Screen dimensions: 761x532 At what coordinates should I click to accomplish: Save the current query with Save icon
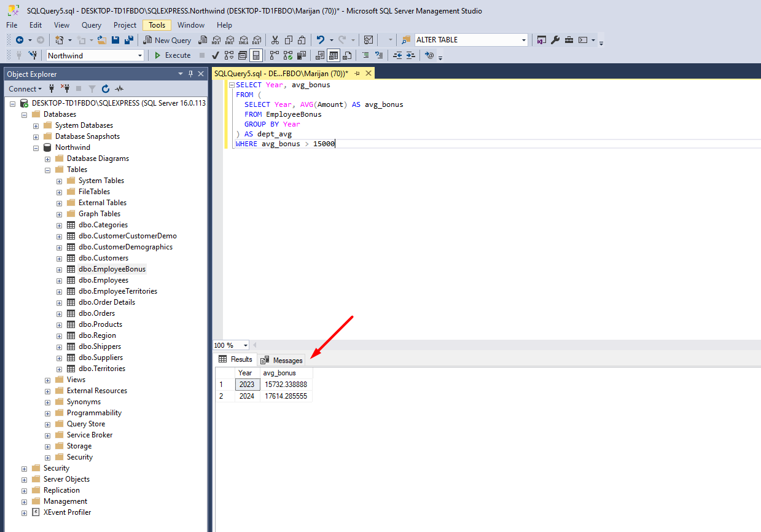[115, 40]
